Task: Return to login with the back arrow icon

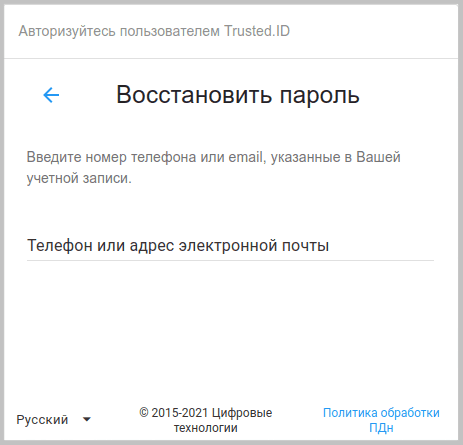Action: point(51,95)
